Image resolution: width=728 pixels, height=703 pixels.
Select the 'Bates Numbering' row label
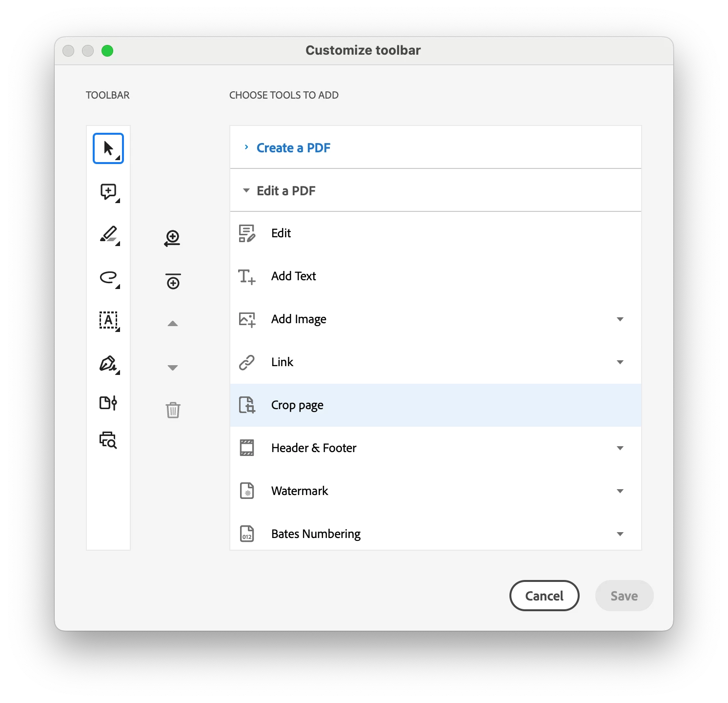316,534
